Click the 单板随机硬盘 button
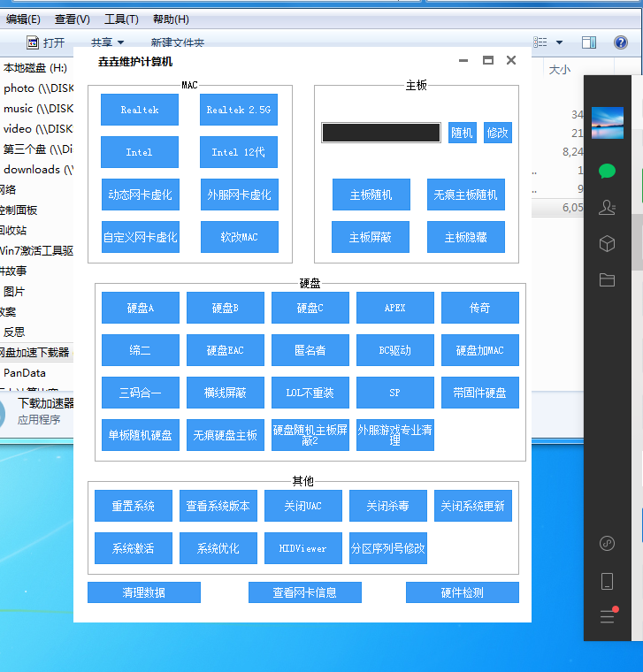 [141, 435]
